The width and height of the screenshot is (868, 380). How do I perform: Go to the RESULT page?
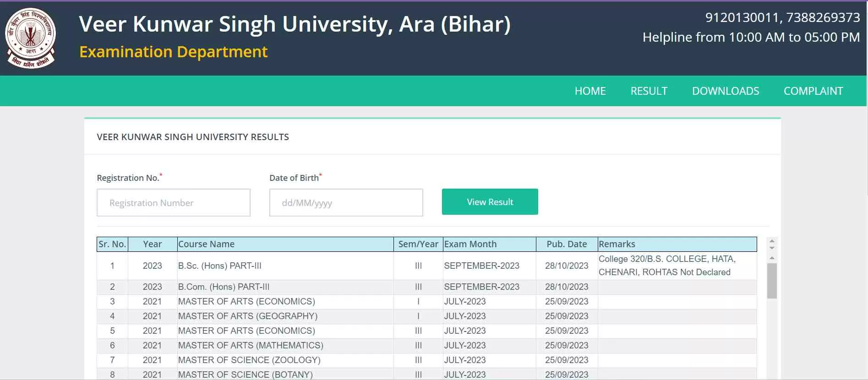pos(649,91)
